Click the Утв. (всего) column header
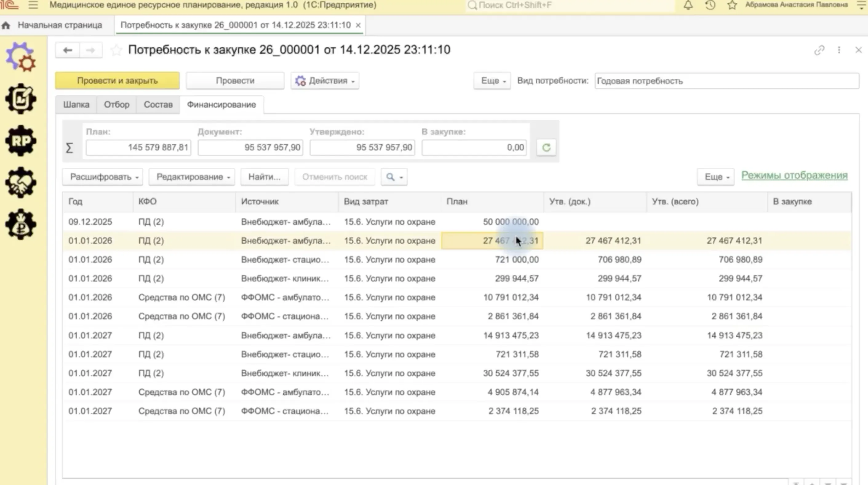 707,202
